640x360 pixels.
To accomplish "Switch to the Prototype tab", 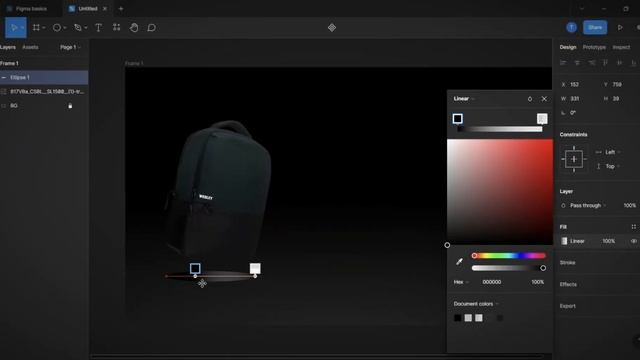I will click(594, 47).
